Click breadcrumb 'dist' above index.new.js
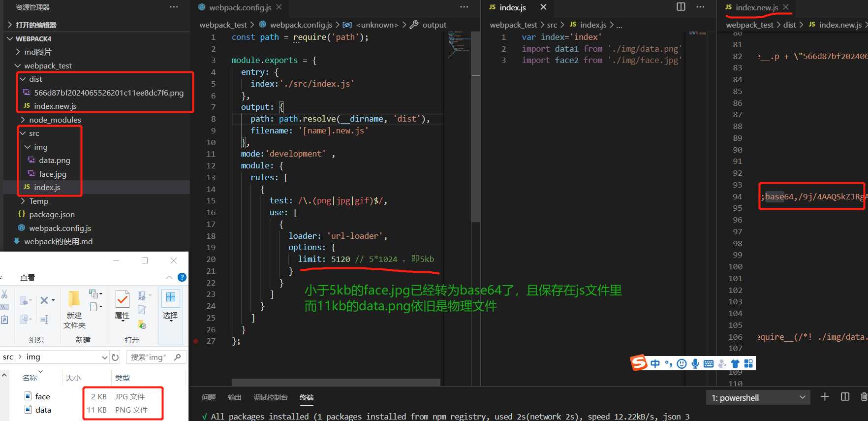868x421 pixels. [789, 25]
